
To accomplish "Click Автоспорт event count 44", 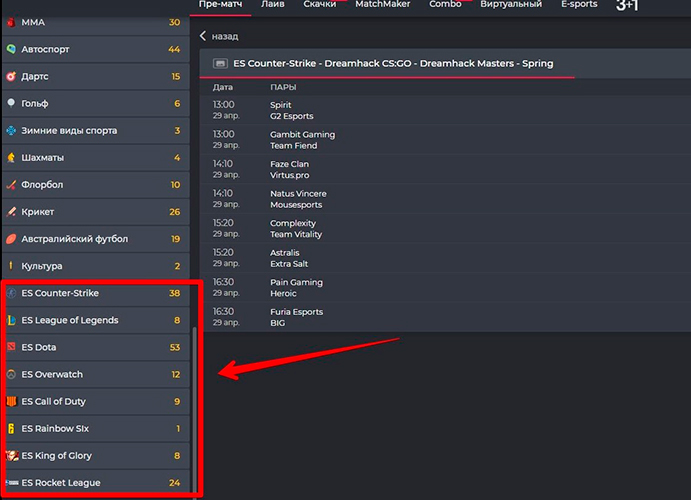I will pyautogui.click(x=174, y=49).
